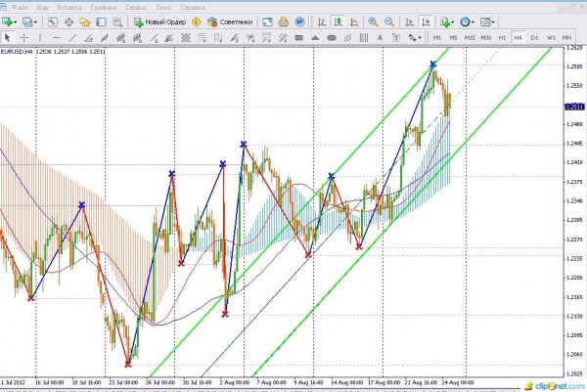Switch to the D1 timeframe

pos(536,37)
